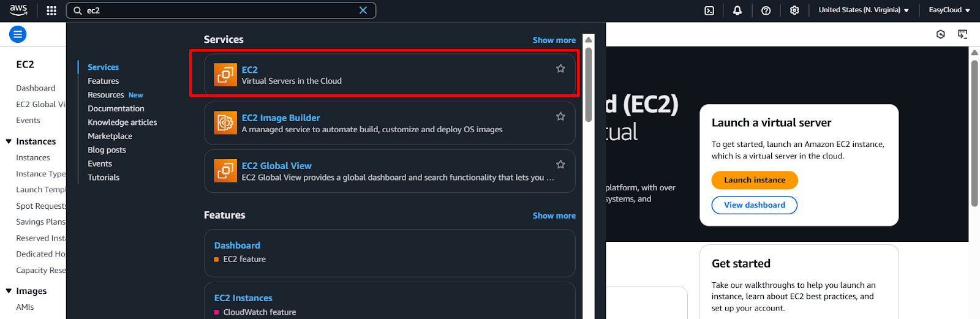Open Savings Plans in the sidebar
This screenshot has height=319, width=980.
click(x=40, y=222)
